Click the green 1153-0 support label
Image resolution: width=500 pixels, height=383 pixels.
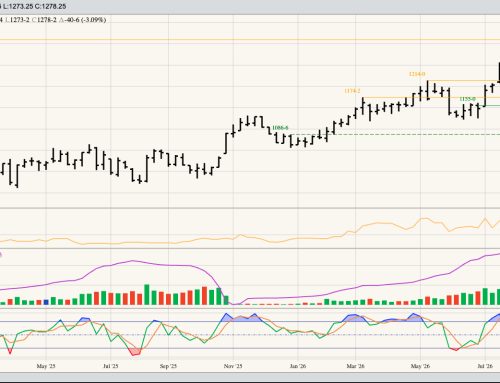pyautogui.click(x=467, y=99)
